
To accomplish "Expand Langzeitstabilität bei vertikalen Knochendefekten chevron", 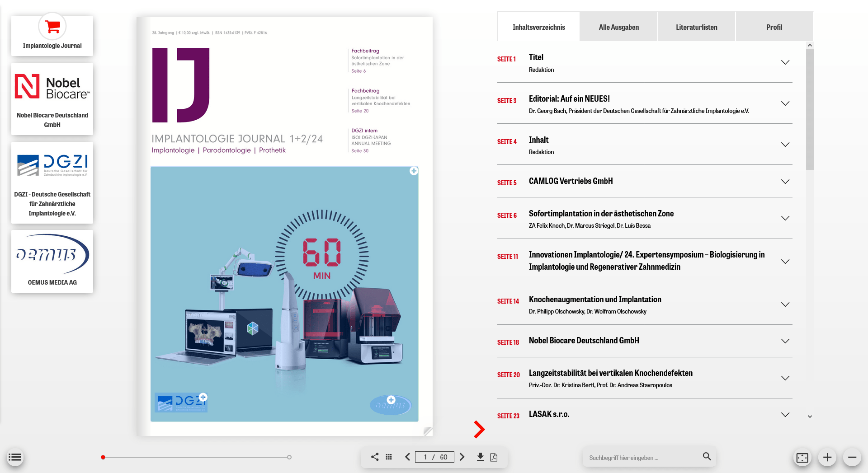I will [785, 378].
